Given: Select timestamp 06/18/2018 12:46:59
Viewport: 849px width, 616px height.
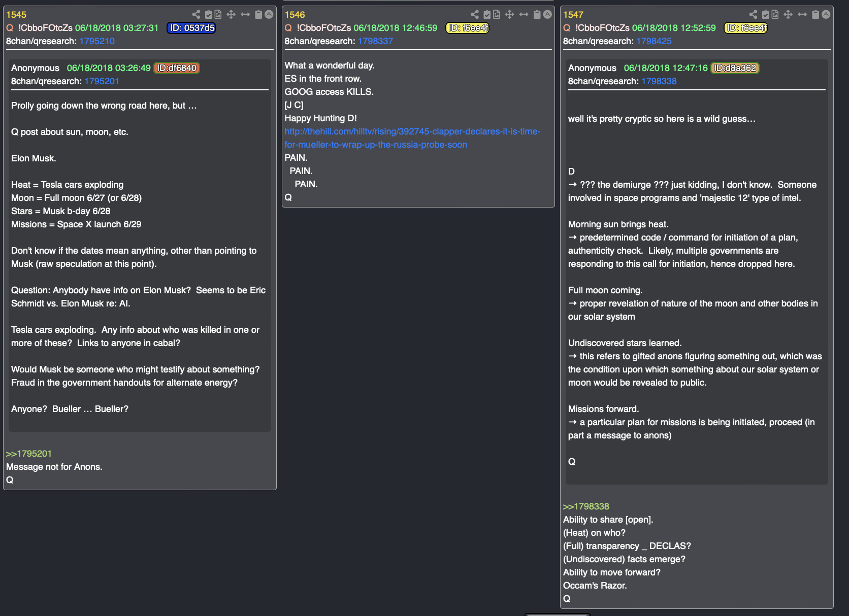Looking at the screenshot, I should (396, 28).
